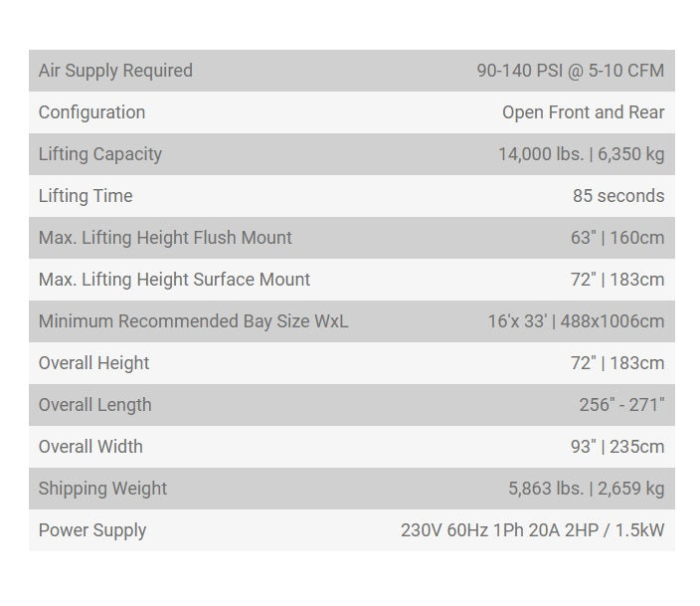Select the 93" | 235cm width value
Viewport: 700px width, 606px height.
point(616,447)
